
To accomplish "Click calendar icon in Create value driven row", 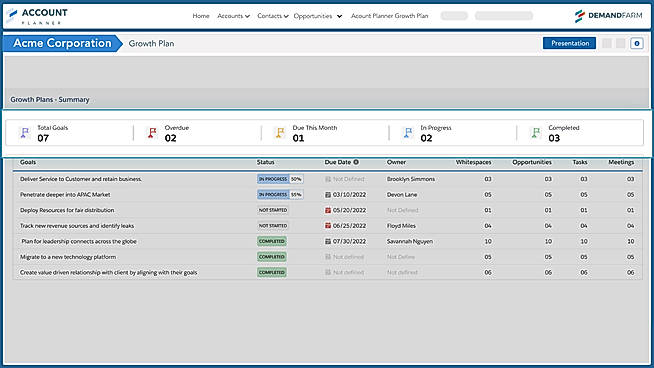I will [328, 272].
